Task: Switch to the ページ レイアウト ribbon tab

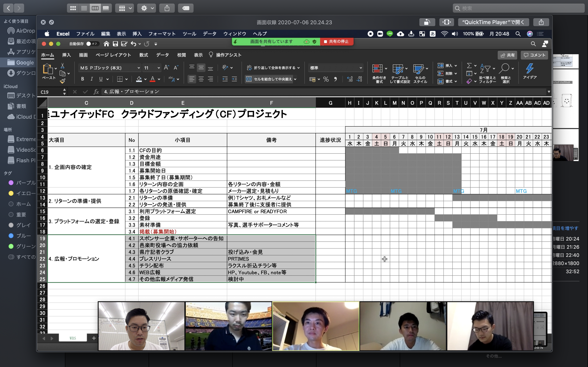Action: point(113,55)
